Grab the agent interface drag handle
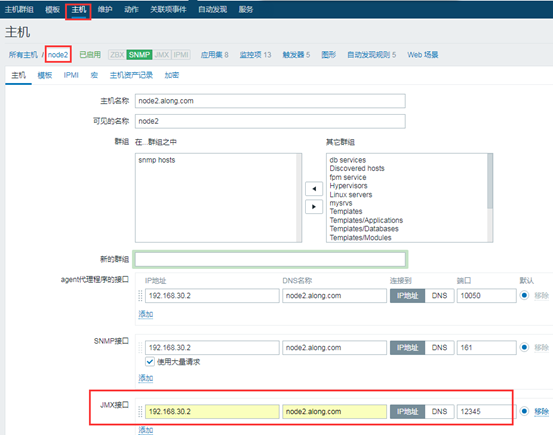Image resolution: width=553 pixels, height=435 pixels. (x=140, y=296)
